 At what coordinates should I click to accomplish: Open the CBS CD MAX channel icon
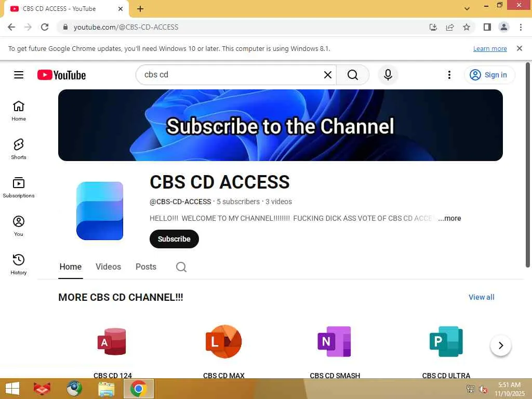coord(223,342)
